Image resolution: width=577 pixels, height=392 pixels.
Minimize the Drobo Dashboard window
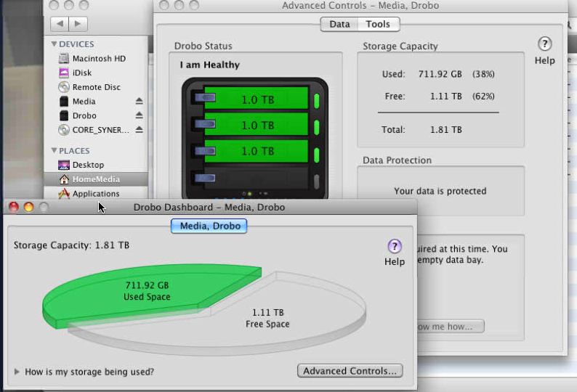[x=28, y=207]
